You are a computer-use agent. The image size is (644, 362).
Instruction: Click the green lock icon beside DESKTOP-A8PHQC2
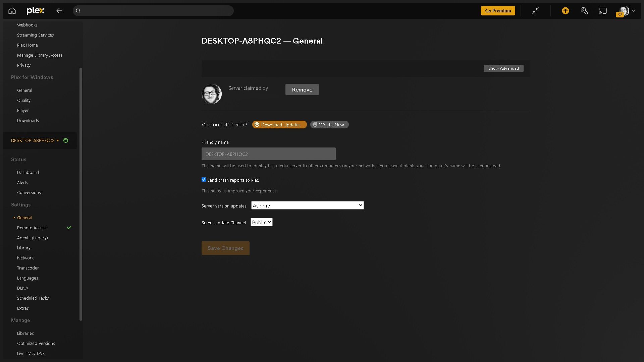(65, 140)
